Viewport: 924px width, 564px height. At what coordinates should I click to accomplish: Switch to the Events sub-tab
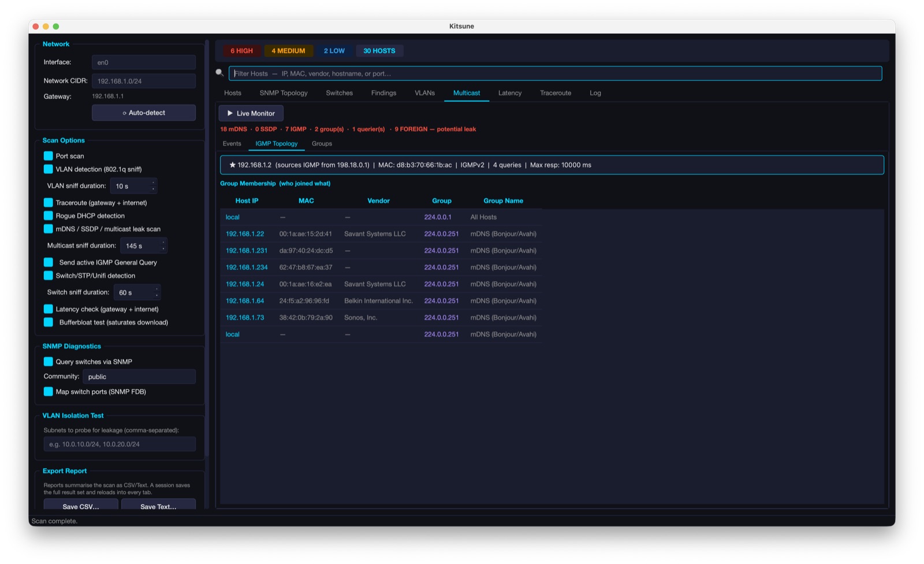232,144
